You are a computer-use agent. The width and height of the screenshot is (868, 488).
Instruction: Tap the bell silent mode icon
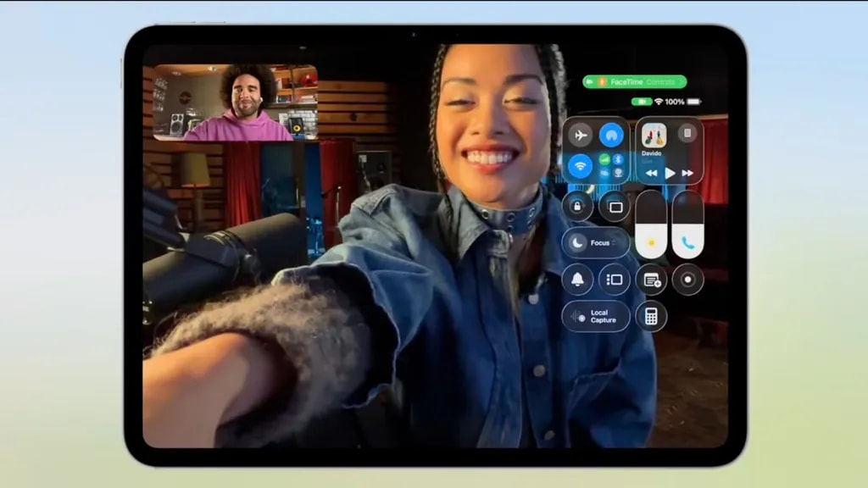[578, 280]
